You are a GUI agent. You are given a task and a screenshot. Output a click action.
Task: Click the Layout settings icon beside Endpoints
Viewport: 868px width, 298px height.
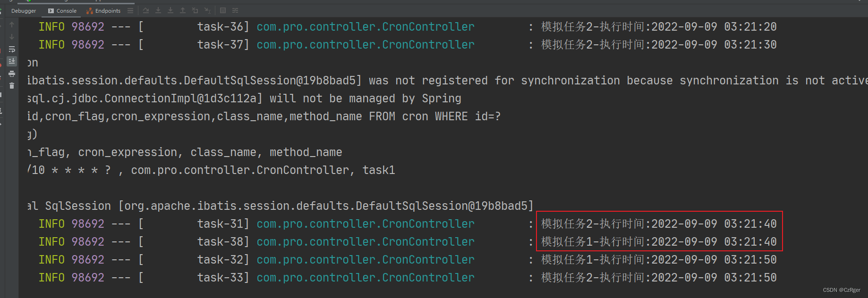point(130,10)
